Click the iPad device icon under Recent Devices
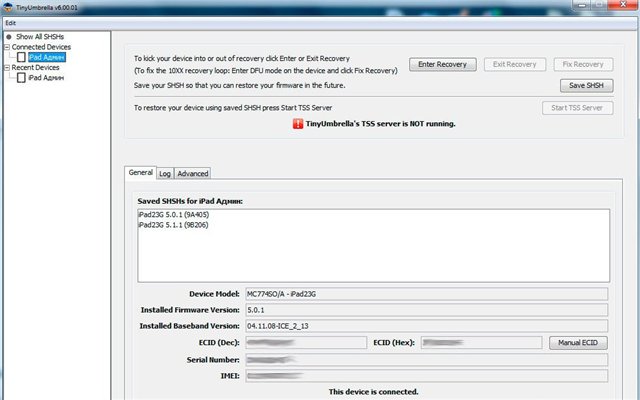The height and width of the screenshot is (400, 640). point(21,78)
